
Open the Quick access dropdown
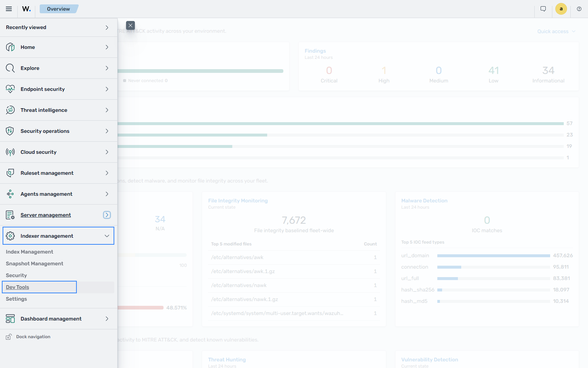point(556,31)
